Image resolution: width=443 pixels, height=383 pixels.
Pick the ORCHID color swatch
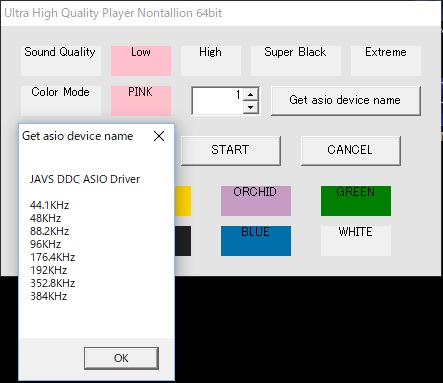pyautogui.click(x=256, y=201)
